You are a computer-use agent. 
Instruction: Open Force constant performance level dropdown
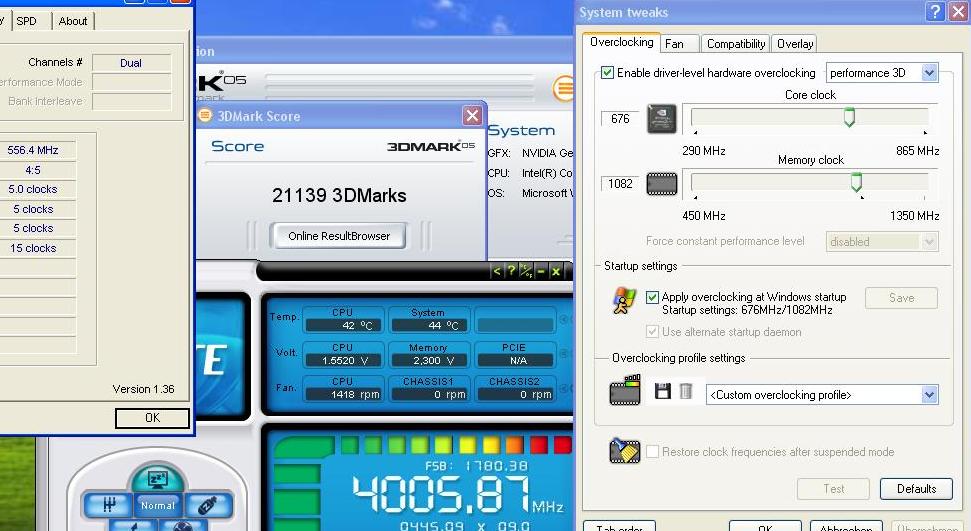point(882,242)
